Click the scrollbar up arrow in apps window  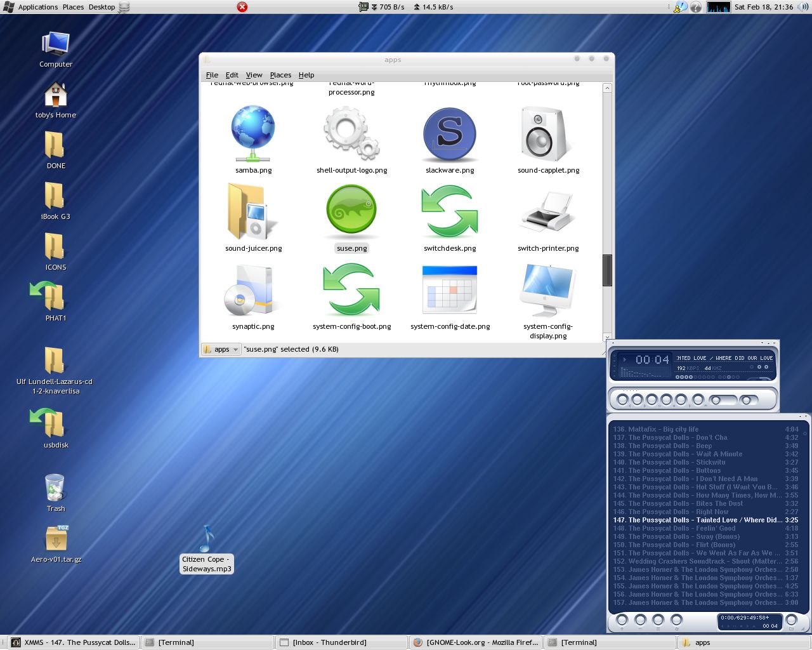pos(607,88)
